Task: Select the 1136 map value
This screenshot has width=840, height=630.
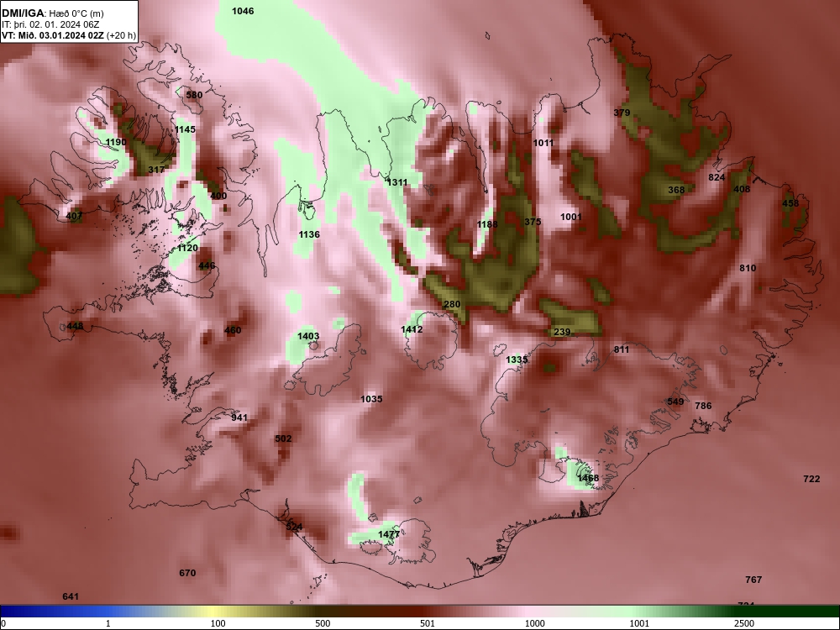Action: coord(309,234)
